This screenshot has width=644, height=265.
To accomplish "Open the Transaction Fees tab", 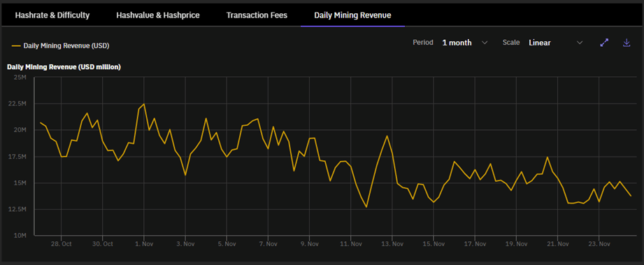I will (x=257, y=15).
